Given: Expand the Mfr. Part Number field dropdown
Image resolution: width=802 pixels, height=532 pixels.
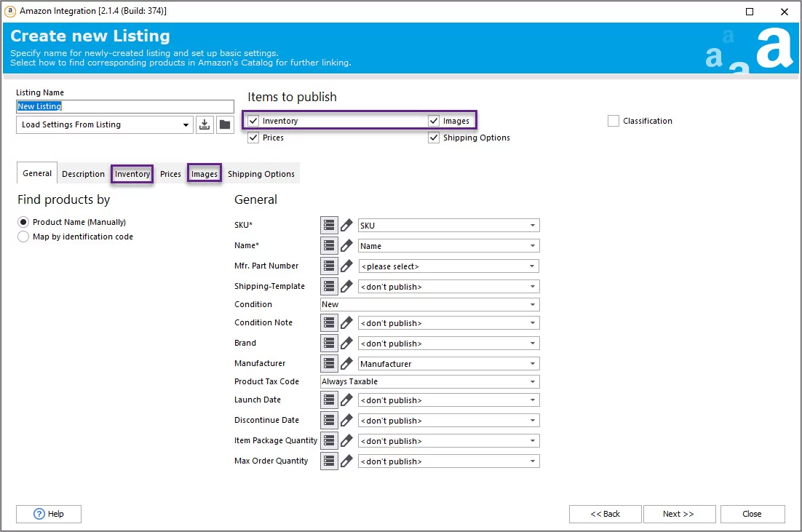Looking at the screenshot, I should [533, 266].
